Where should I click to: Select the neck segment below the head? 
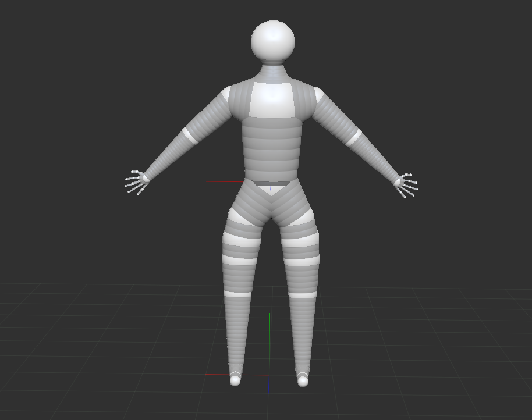pyautogui.click(x=272, y=73)
